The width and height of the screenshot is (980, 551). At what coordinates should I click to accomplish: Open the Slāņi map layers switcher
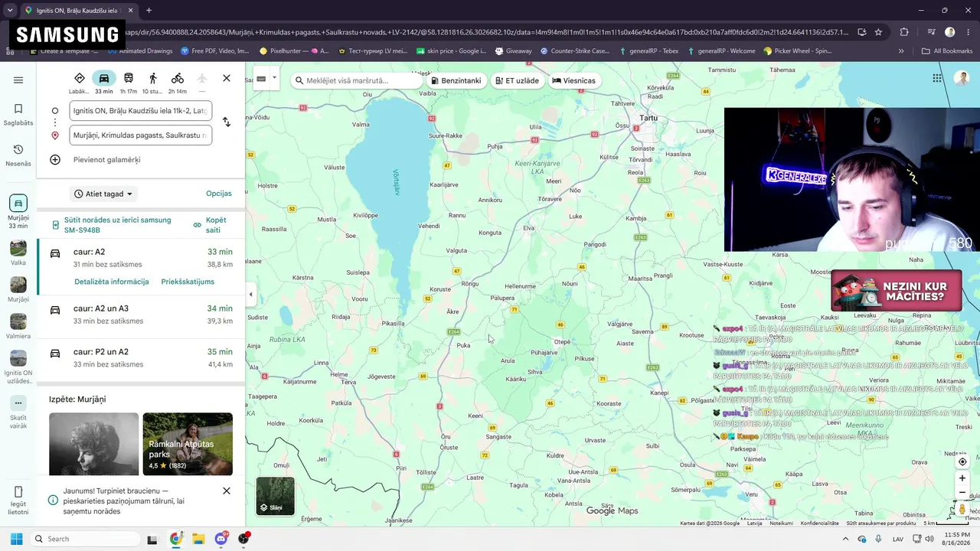(276, 496)
